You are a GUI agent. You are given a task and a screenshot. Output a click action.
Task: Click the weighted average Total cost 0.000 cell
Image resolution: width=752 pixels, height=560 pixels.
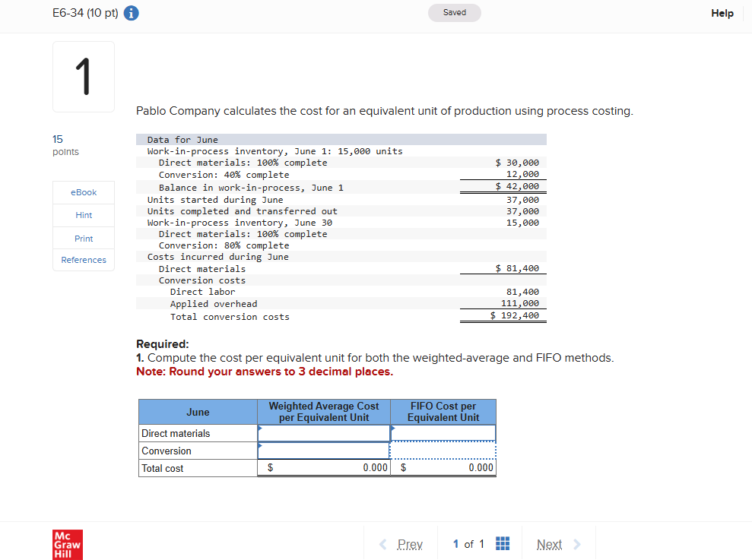pos(324,467)
